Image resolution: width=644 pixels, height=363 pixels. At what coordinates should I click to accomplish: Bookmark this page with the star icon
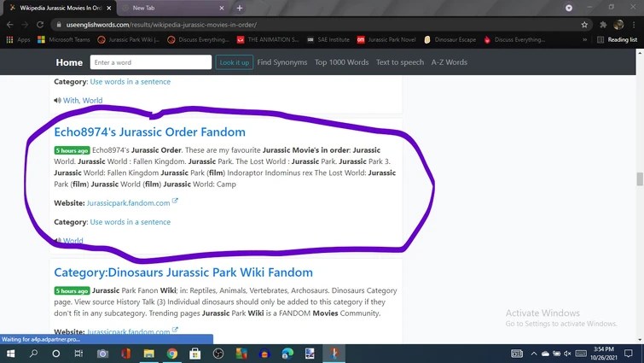pos(584,25)
